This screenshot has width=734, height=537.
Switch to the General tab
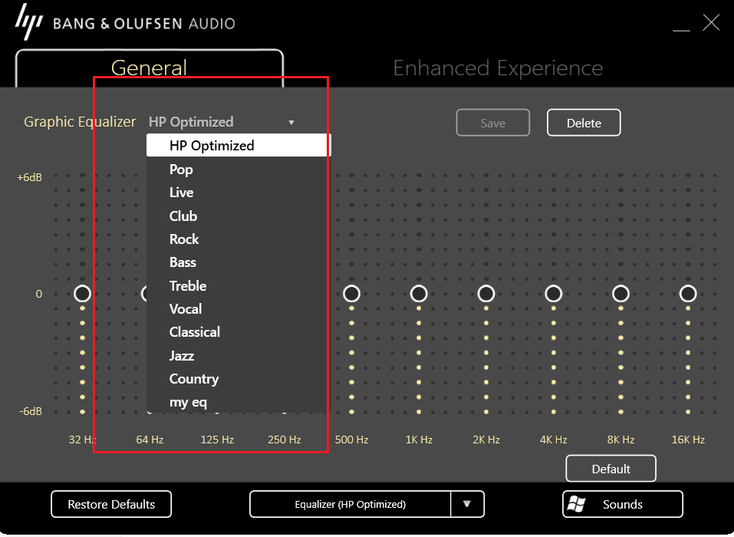click(149, 68)
